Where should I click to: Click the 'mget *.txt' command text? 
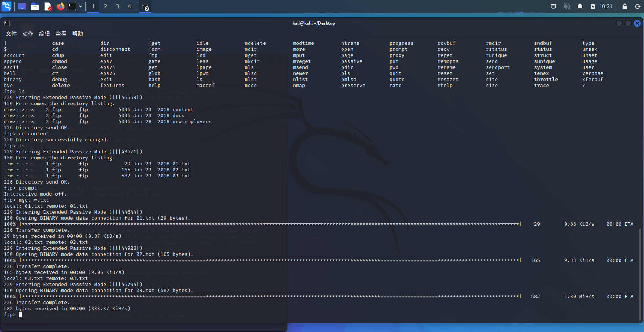(34, 200)
